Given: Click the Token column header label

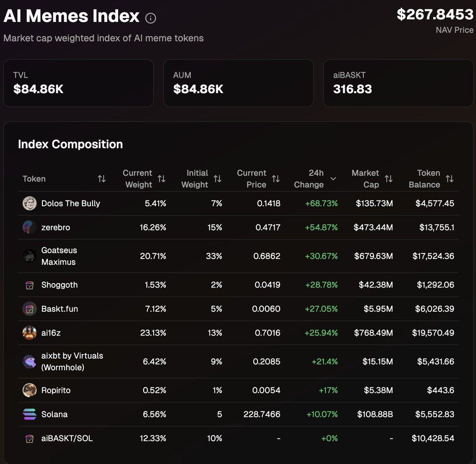Looking at the screenshot, I should [x=34, y=179].
